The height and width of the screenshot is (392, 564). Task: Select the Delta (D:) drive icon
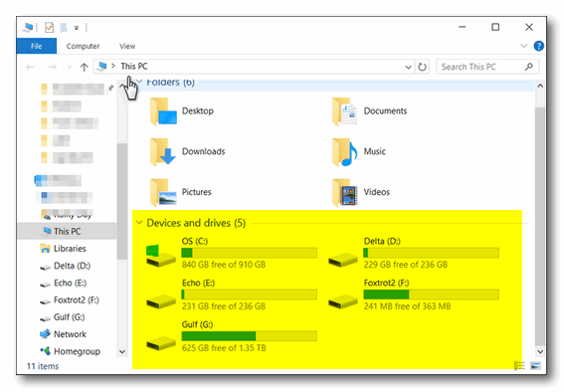point(342,259)
